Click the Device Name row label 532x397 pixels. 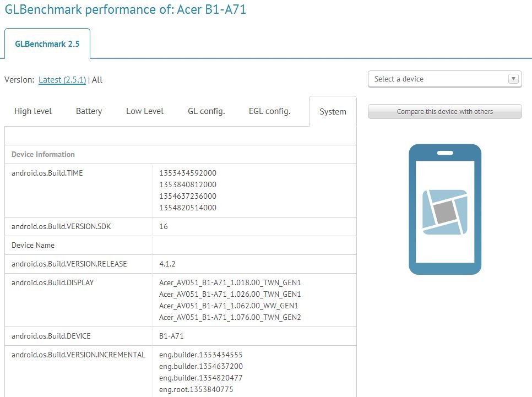(33, 245)
